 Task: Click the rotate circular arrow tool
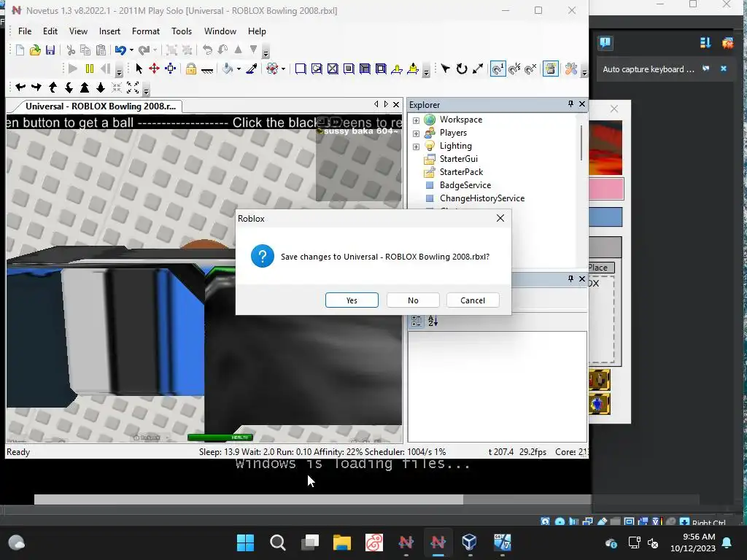462,69
